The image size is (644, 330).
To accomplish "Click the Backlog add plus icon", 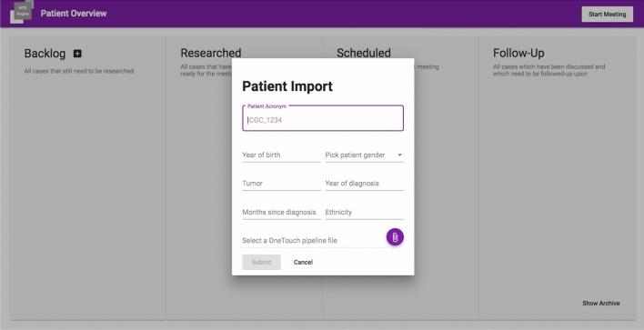I will pyautogui.click(x=77, y=54).
